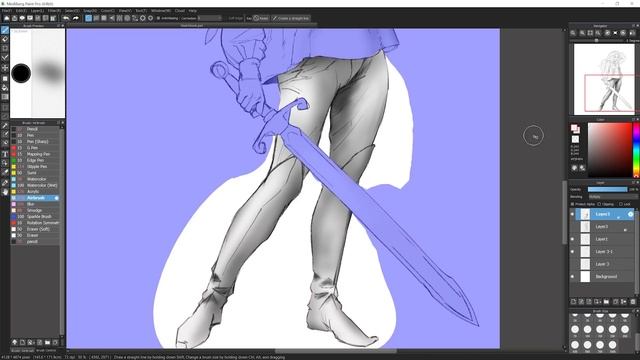Open the Filter menu
This screenshot has height=360, width=640.
[x=54, y=11]
